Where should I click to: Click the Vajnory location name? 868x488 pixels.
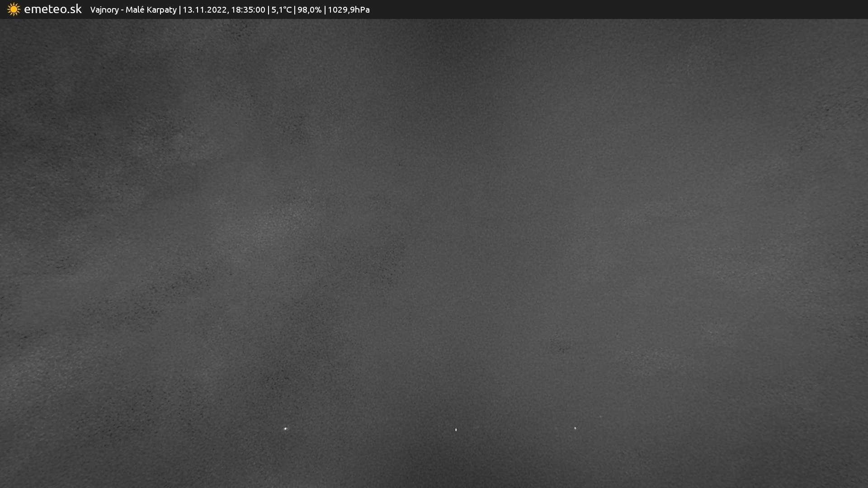[104, 10]
